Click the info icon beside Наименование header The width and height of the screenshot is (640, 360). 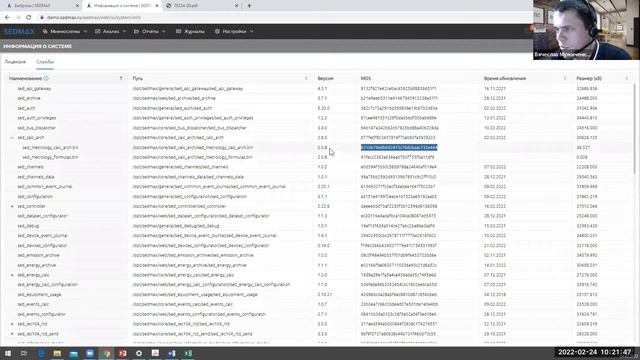(46, 78)
